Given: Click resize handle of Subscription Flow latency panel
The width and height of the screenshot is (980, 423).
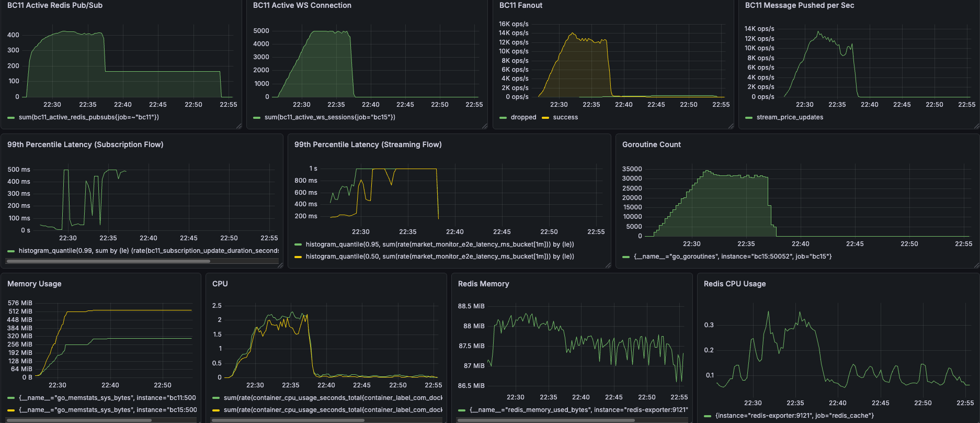Looking at the screenshot, I should tap(280, 265).
